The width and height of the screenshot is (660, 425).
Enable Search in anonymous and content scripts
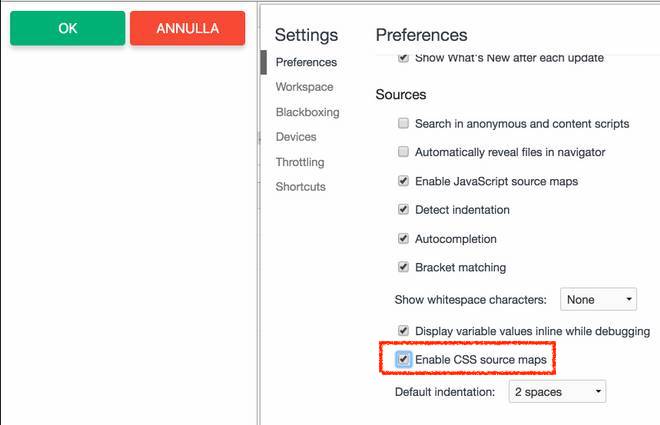[x=404, y=124]
